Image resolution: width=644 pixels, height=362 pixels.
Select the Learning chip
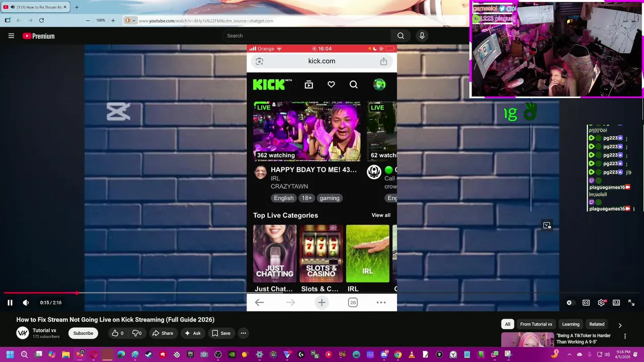coord(571,324)
